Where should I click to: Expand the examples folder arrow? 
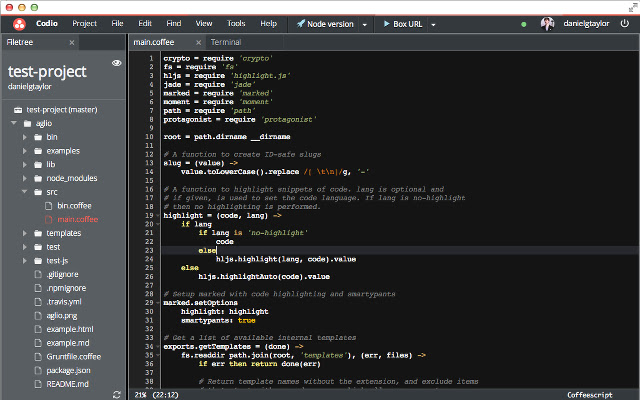pyautogui.click(x=24, y=151)
